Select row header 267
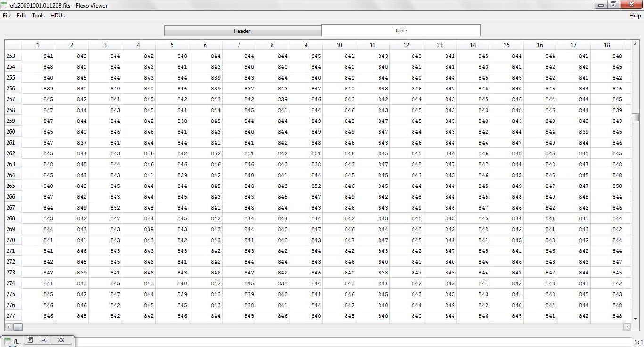This screenshot has width=644, height=347. (13, 208)
